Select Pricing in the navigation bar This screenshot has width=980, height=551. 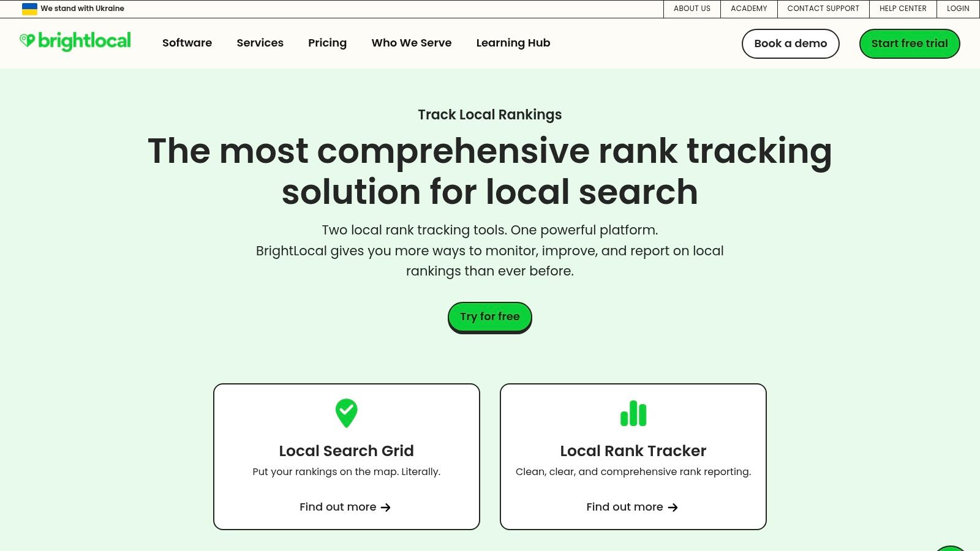(327, 43)
